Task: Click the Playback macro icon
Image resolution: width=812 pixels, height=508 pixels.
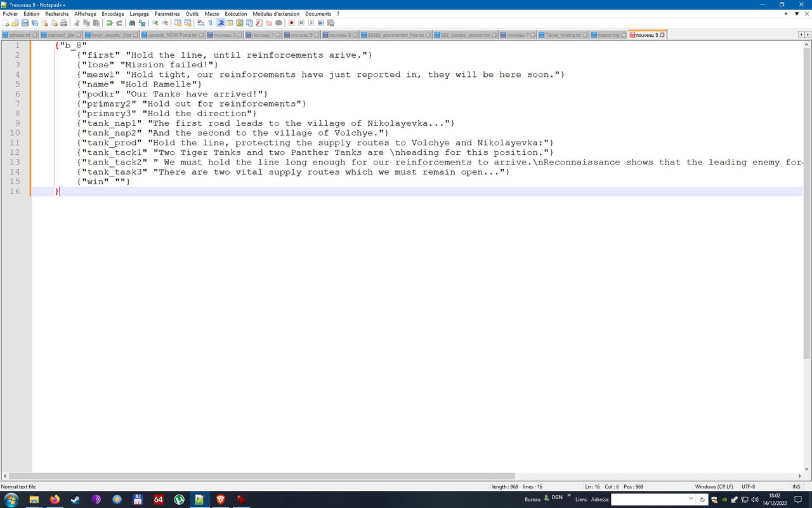Action: 311,23
